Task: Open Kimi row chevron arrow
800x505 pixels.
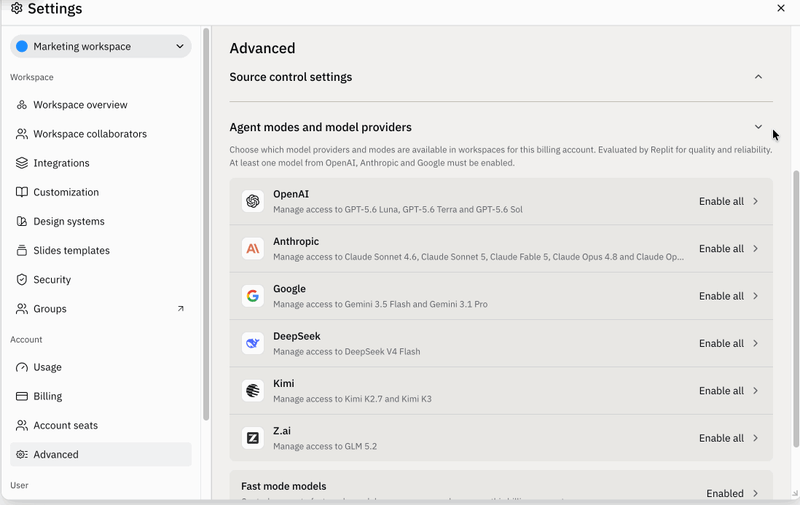Action: click(756, 391)
